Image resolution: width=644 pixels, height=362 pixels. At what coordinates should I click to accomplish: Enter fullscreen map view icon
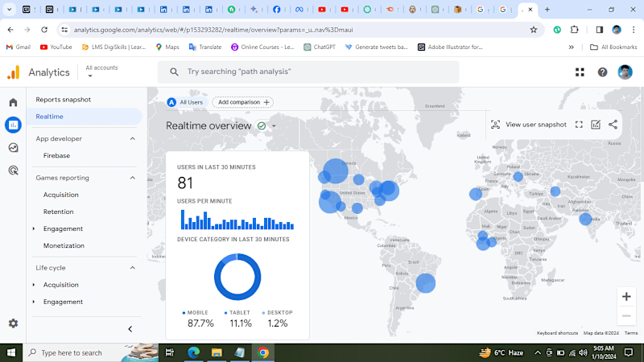(x=579, y=125)
